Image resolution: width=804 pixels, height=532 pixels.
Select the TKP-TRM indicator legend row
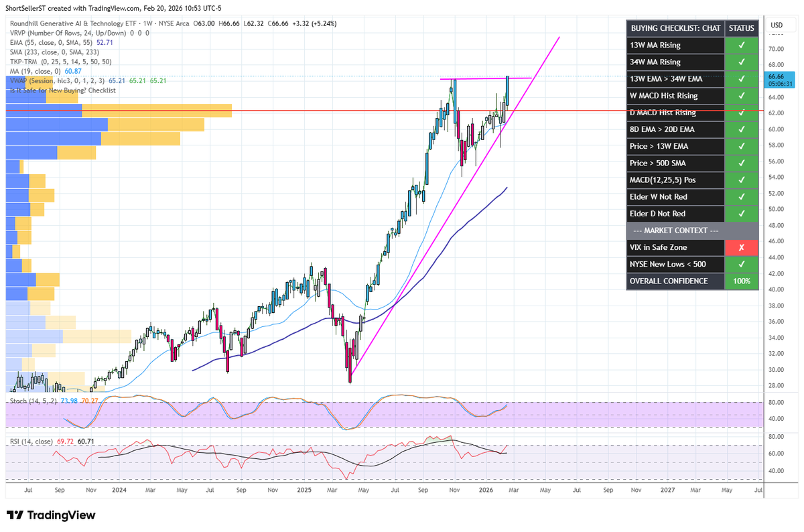[x=61, y=60]
